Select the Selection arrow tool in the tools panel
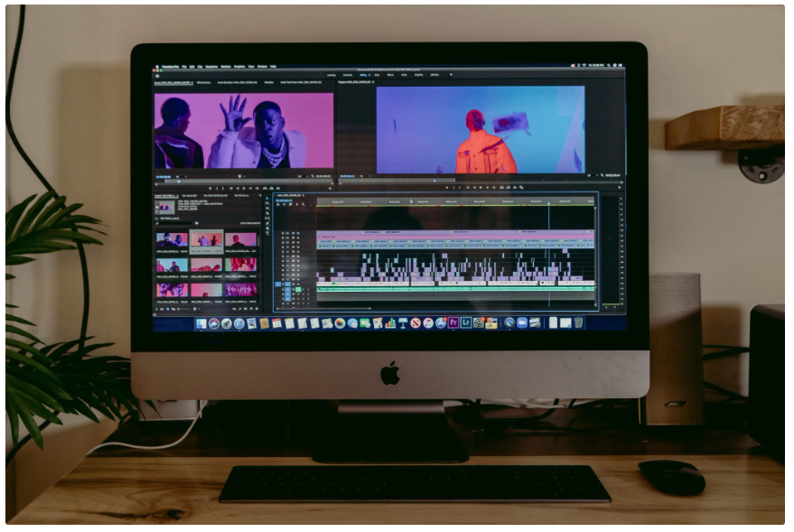Viewport: 794px width, 532px height. coord(268,198)
